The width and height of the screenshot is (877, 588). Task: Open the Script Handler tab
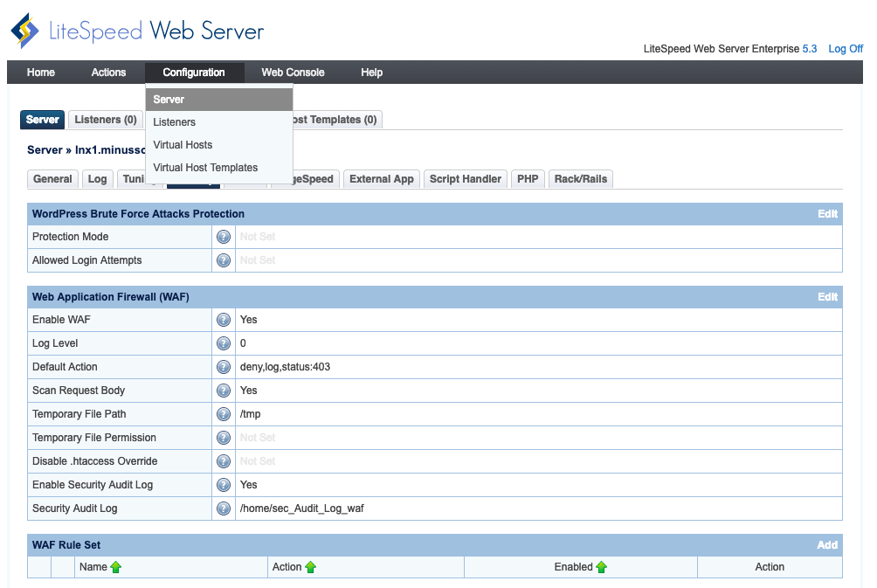[x=466, y=179]
